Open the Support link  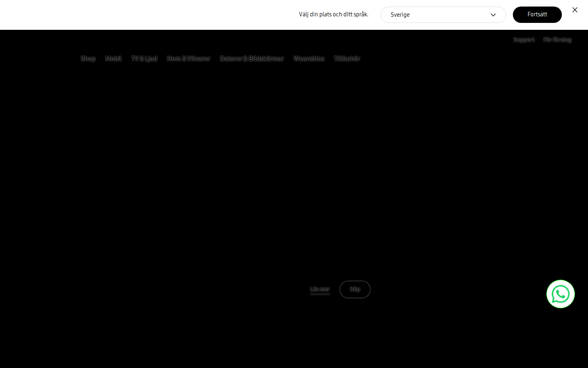tap(524, 40)
